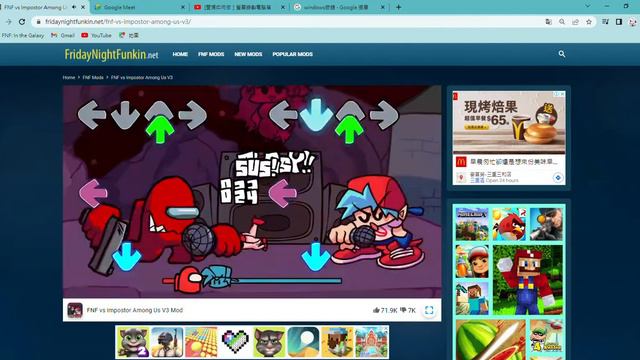This screenshot has height=360, width=640.
Task: Switch to the Google Meet tab
Action: point(140,7)
